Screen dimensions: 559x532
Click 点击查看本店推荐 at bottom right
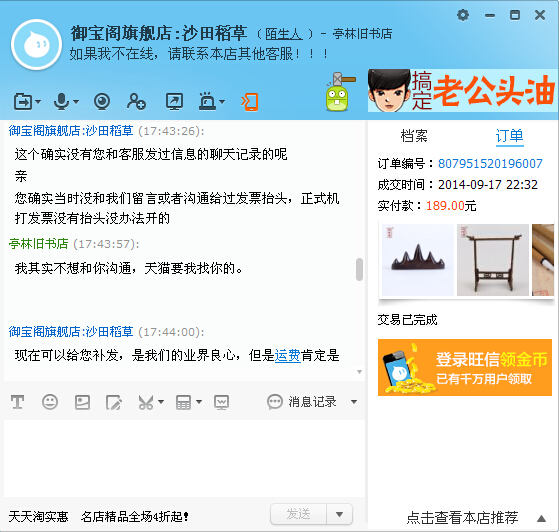462,518
